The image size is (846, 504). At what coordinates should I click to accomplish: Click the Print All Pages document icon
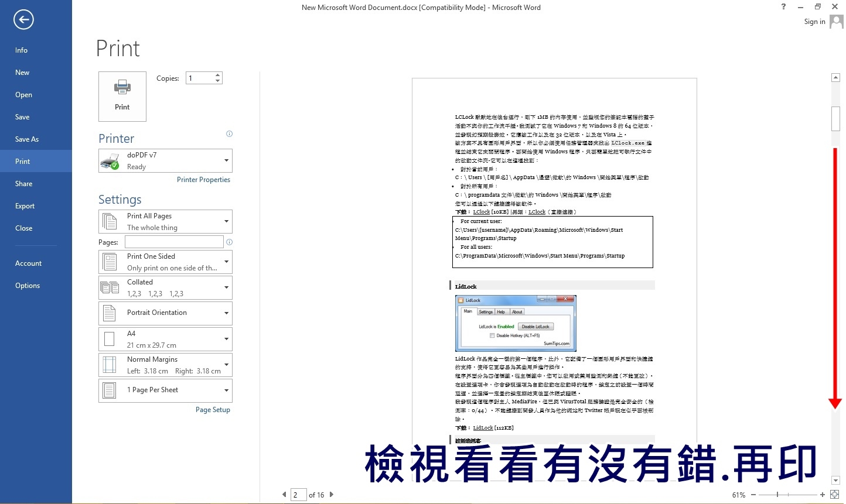110,221
